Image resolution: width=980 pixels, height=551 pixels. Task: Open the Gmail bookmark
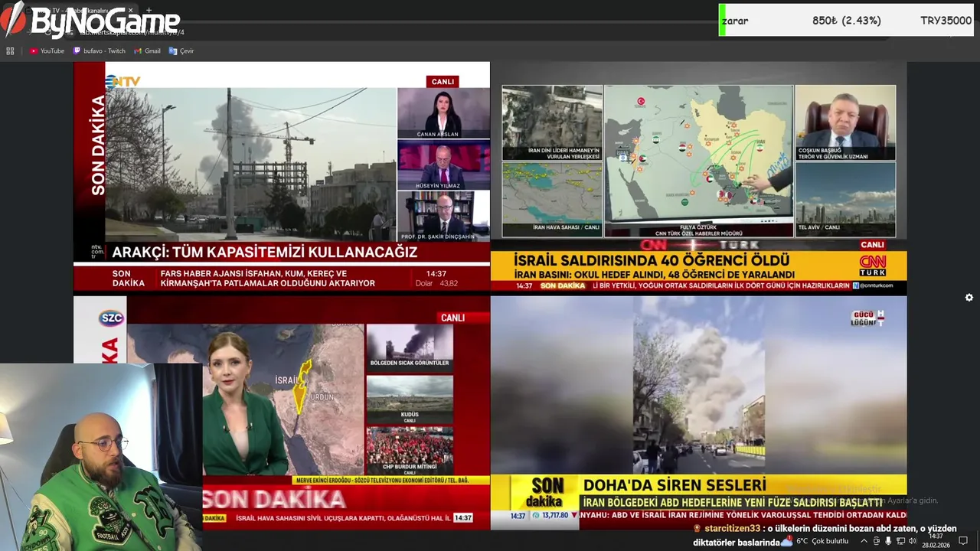(x=147, y=51)
